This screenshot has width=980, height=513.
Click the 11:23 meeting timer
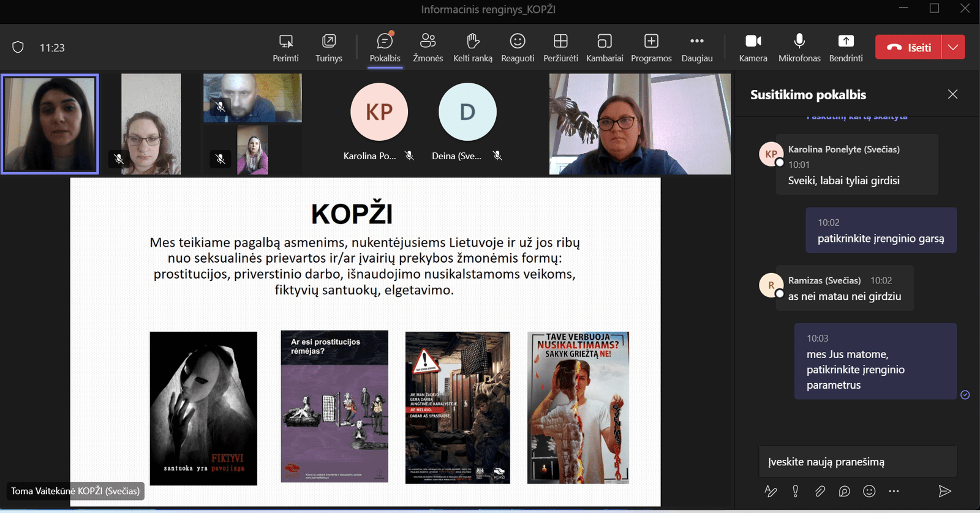52,48
